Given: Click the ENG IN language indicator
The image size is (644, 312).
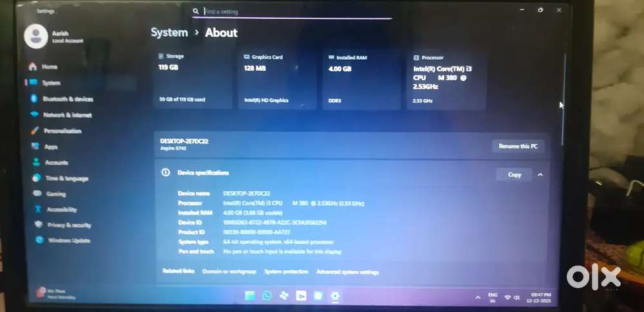Looking at the screenshot, I should (x=493, y=298).
